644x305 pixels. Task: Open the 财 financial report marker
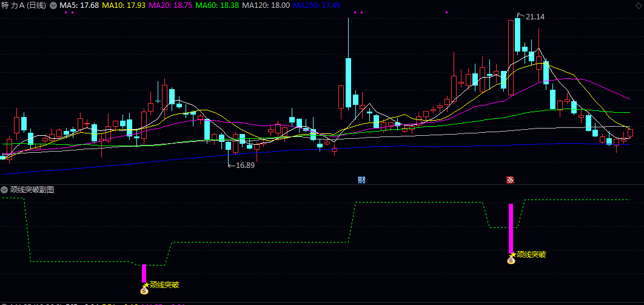coord(361,180)
